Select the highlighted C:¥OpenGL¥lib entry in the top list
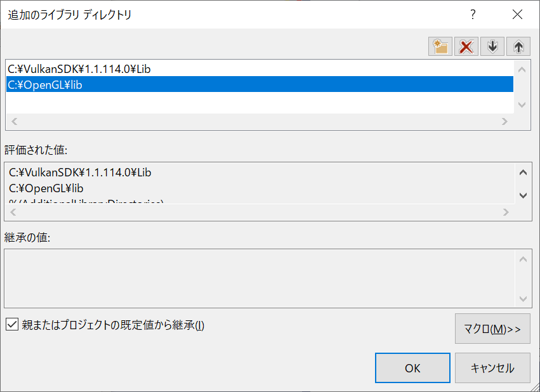The height and width of the screenshot is (392, 540). (260, 84)
